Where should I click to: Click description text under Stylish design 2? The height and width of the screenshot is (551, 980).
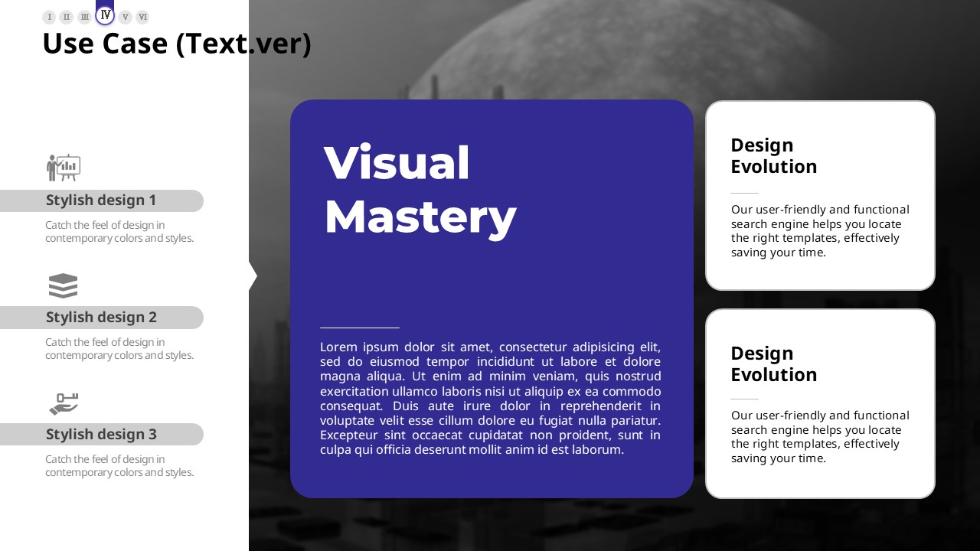(119, 349)
